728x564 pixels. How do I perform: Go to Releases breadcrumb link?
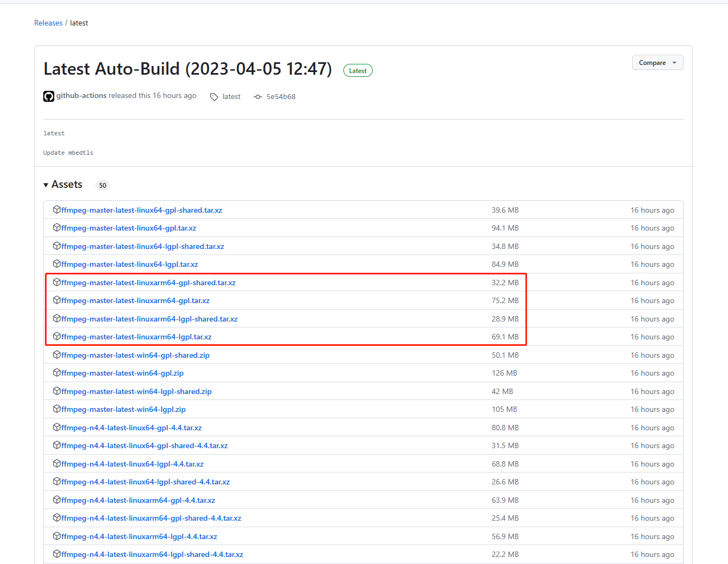48,23
